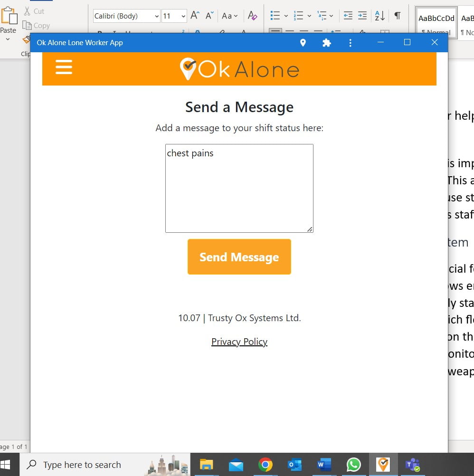
Task: Open Mail app from taskbar
Action: pos(236,465)
